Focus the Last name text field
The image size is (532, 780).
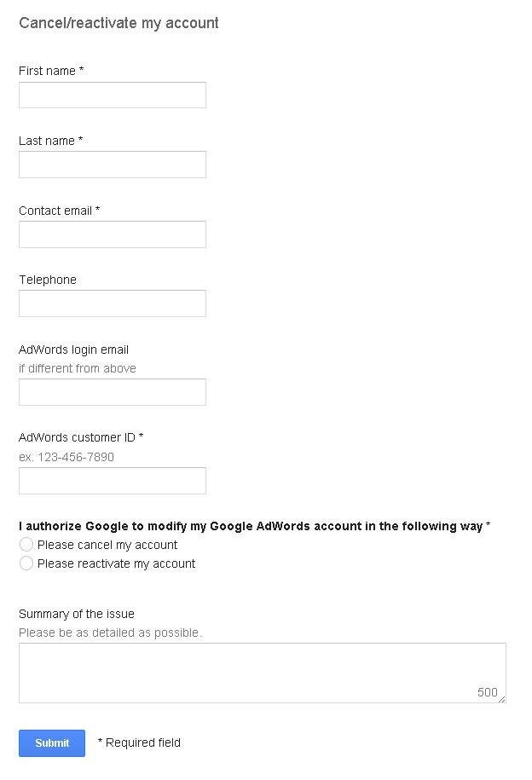113,165
